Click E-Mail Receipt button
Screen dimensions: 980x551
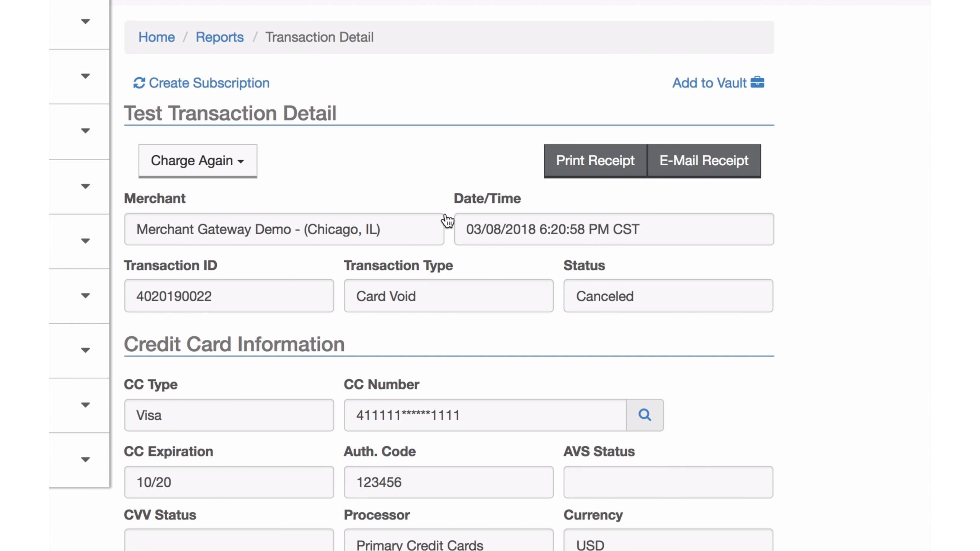[704, 160]
